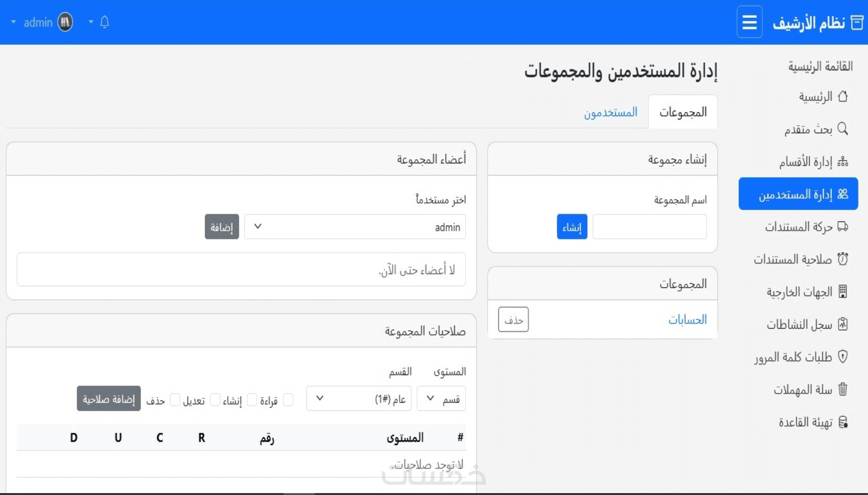Click the home icon beside الرئيسية
This screenshot has height=495, width=868.
[x=842, y=96]
